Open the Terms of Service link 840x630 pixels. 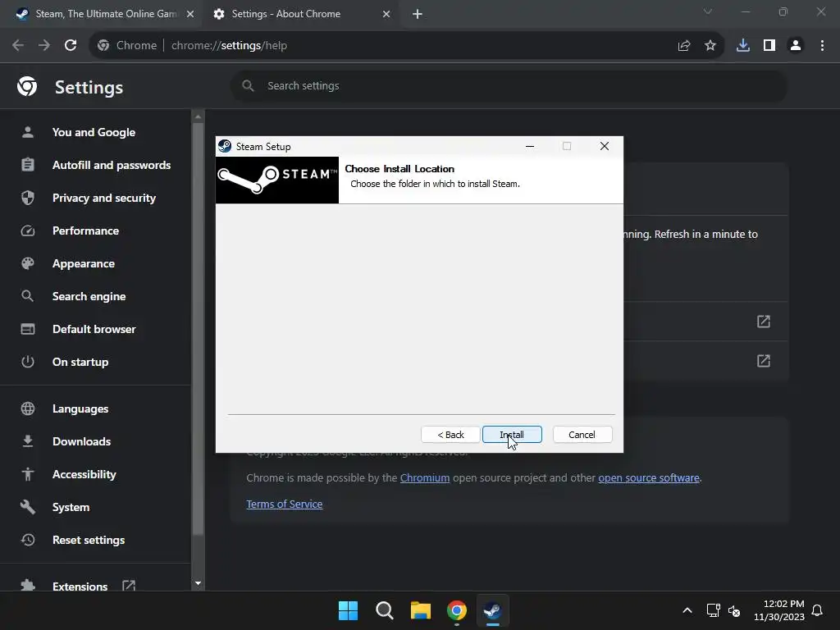point(285,504)
